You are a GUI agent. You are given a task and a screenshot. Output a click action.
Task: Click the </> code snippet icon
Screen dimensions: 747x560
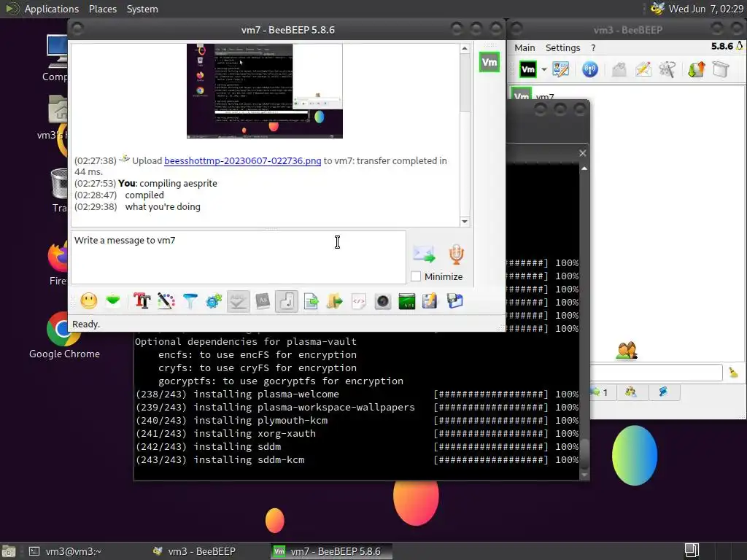[359, 301]
